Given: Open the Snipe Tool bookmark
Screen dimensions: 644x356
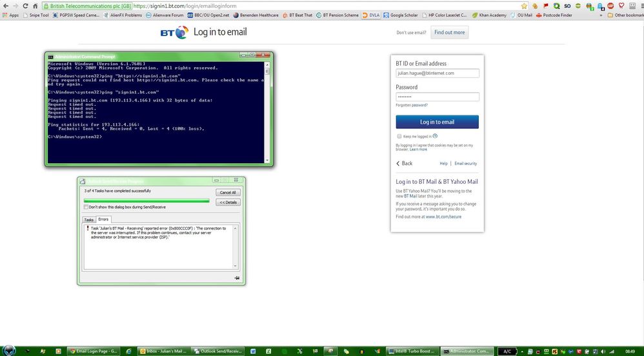Looking at the screenshot, I should click(x=35, y=15).
